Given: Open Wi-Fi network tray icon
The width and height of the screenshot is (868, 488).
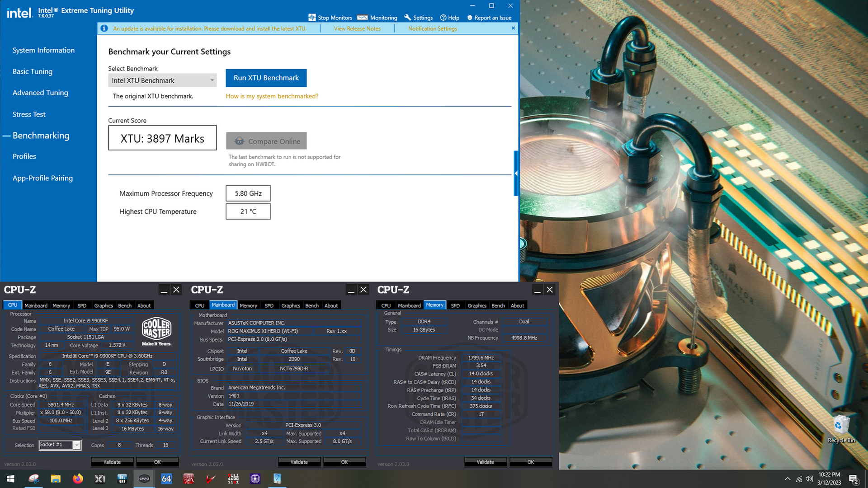Looking at the screenshot, I should pyautogui.click(x=799, y=479).
